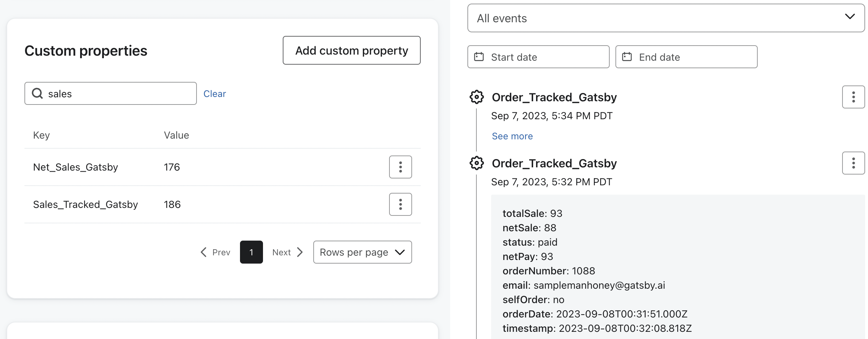
Task: Click the orderDate line
Action: 595,314
